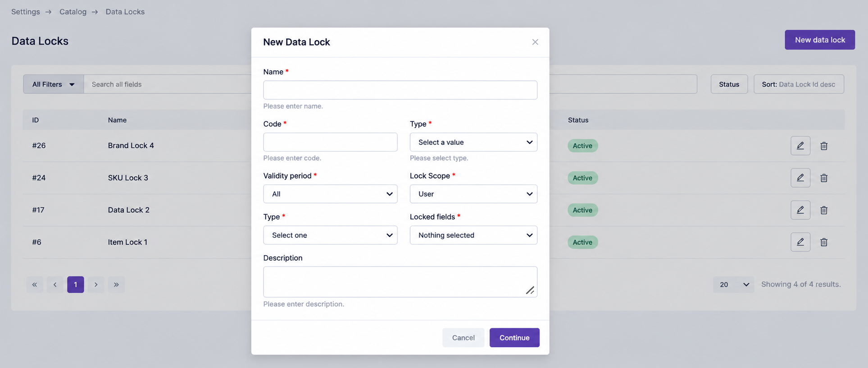Viewport: 868px width, 368px height.
Task: Go to the next page of results
Action: [96, 285]
